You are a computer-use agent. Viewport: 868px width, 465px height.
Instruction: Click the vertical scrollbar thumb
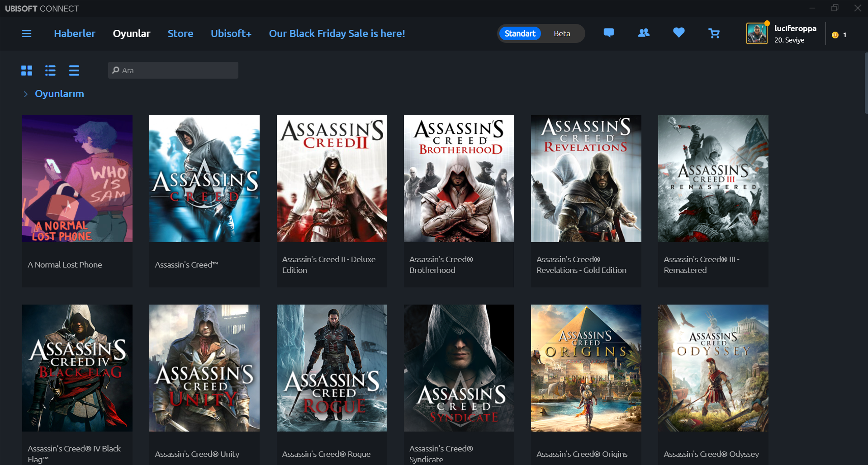tap(866, 83)
